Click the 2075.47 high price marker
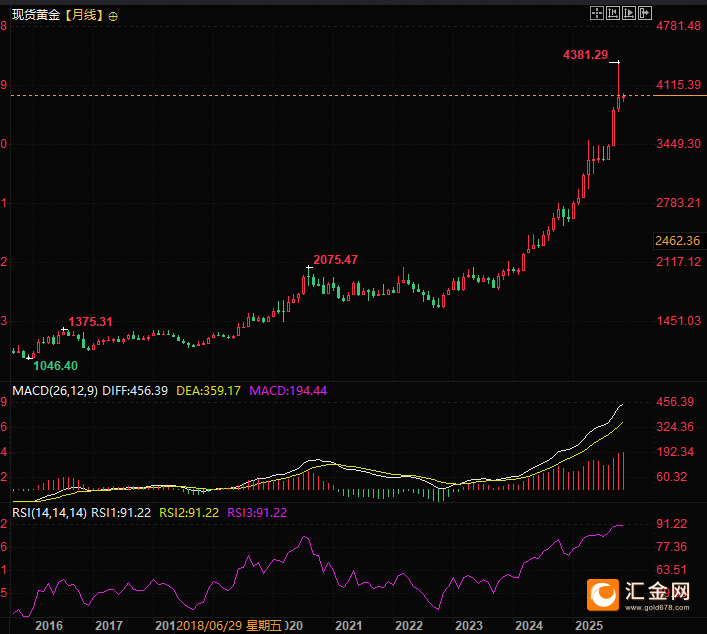707x634 pixels. pos(335,259)
